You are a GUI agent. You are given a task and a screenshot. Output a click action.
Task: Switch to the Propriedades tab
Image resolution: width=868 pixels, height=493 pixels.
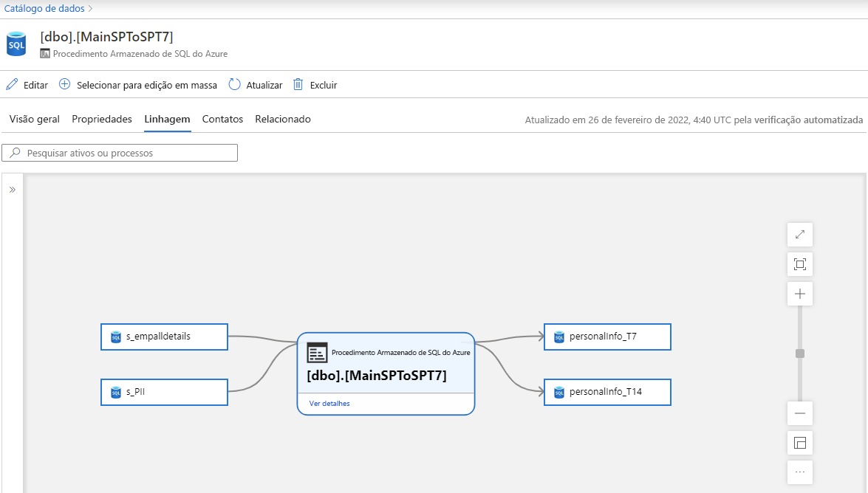coord(101,119)
